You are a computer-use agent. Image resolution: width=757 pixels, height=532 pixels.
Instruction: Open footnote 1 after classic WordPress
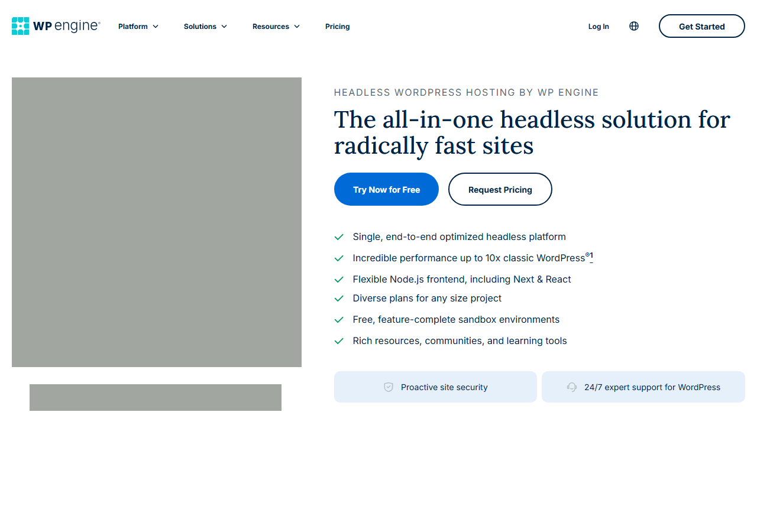pyautogui.click(x=591, y=256)
